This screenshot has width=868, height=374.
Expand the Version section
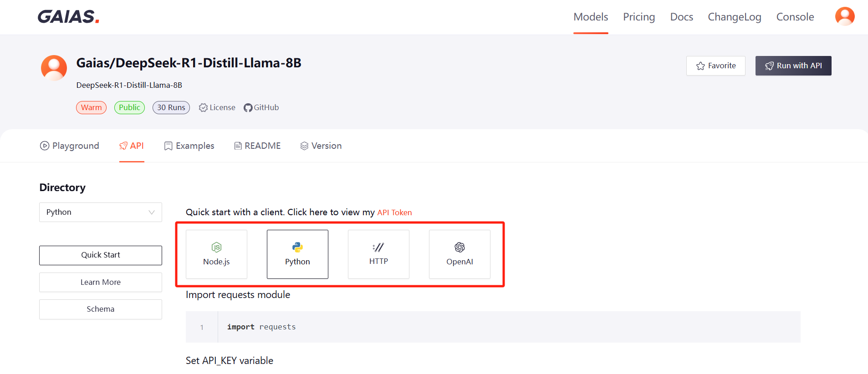[x=321, y=146]
